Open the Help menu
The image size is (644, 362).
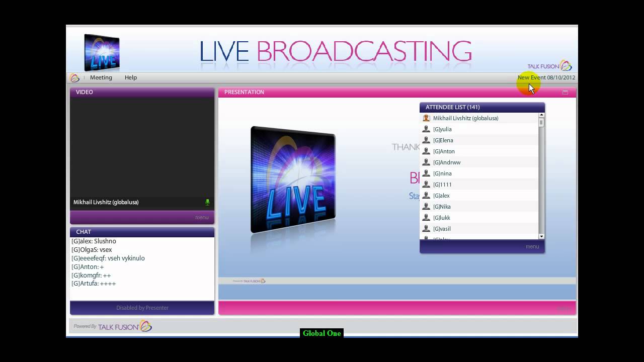pyautogui.click(x=131, y=77)
